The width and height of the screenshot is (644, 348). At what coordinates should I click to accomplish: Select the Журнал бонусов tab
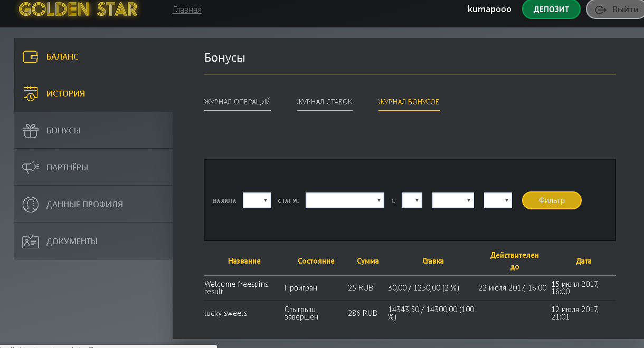(x=409, y=102)
